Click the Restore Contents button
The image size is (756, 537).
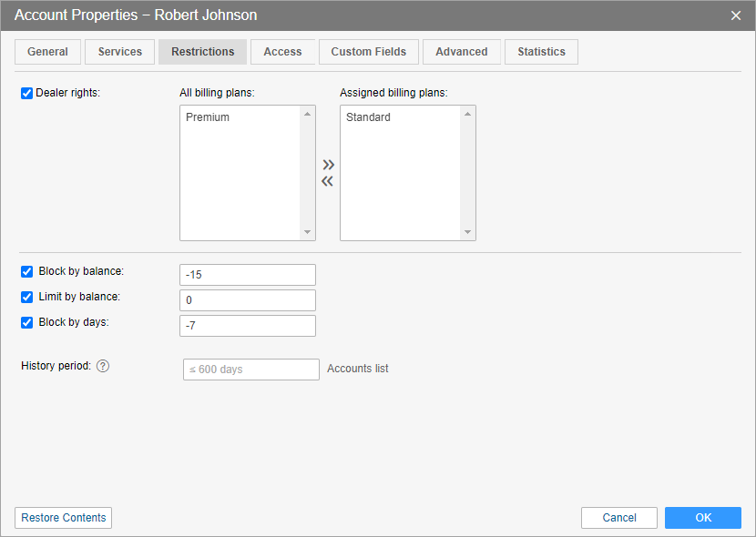coord(64,518)
